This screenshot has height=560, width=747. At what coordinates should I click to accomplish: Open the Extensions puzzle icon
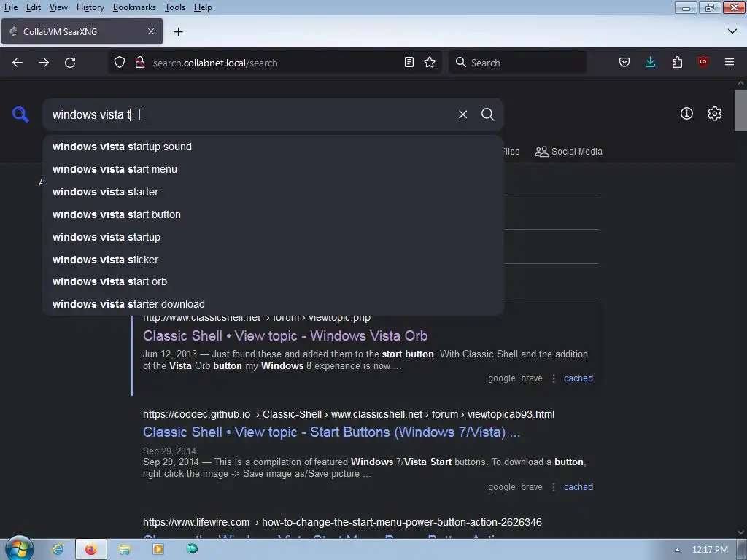[x=677, y=63]
